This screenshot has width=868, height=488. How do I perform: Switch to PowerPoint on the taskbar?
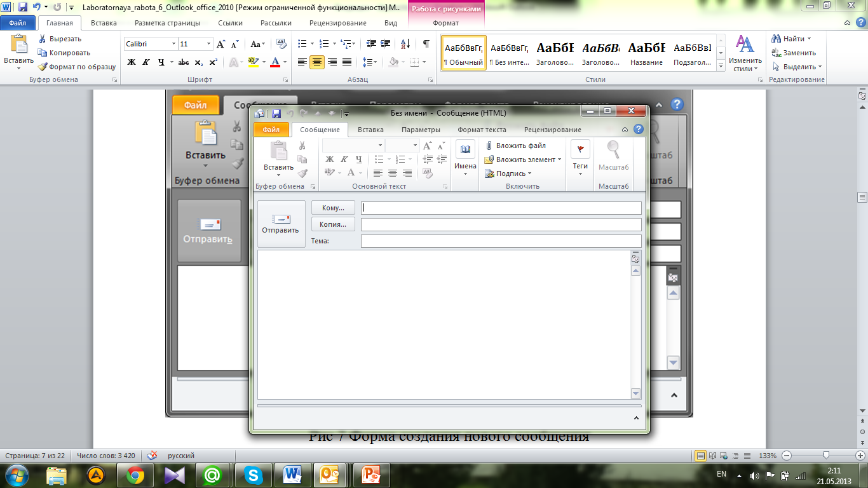(x=370, y=475)
